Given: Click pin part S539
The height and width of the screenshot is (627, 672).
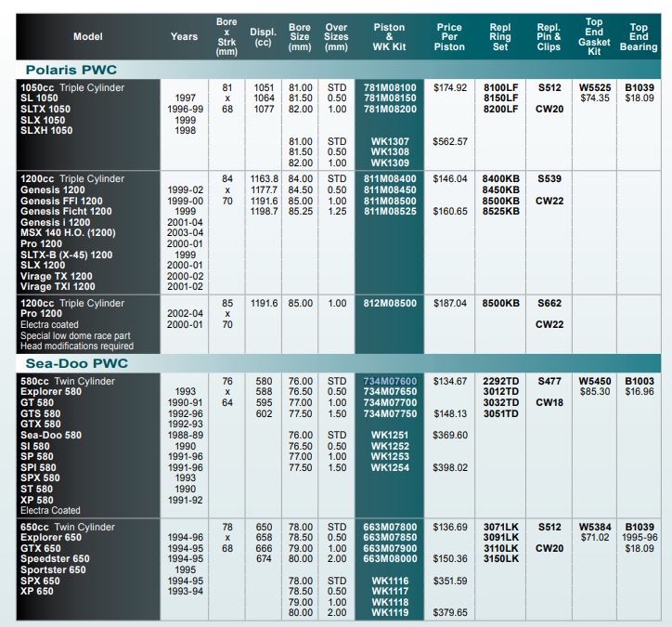Looking at the screenshot, I should pyautogui.click(x=549, y=178).
